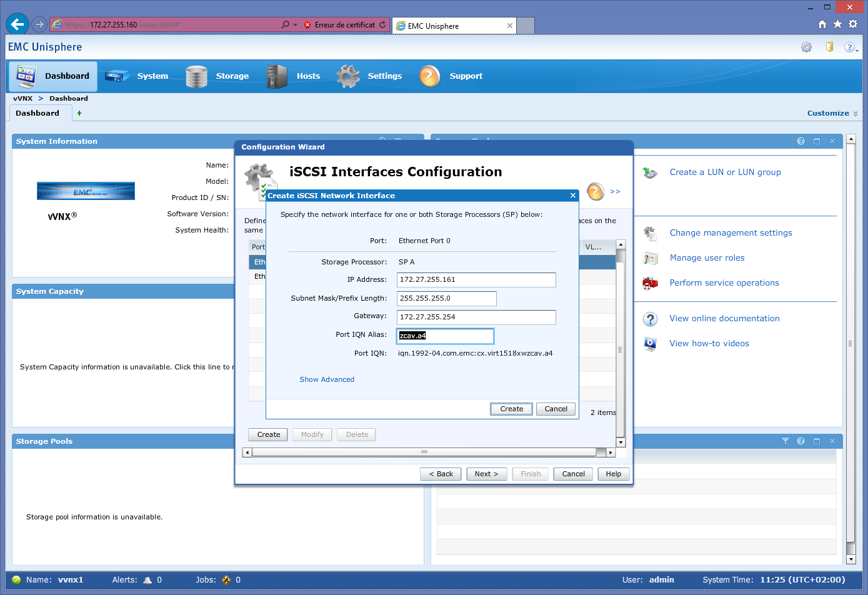The height and width of the screenshot is (595, 868).
Task: Click the wizard list horizontal scrollbar thumb
Action: [x=424, y=452]
